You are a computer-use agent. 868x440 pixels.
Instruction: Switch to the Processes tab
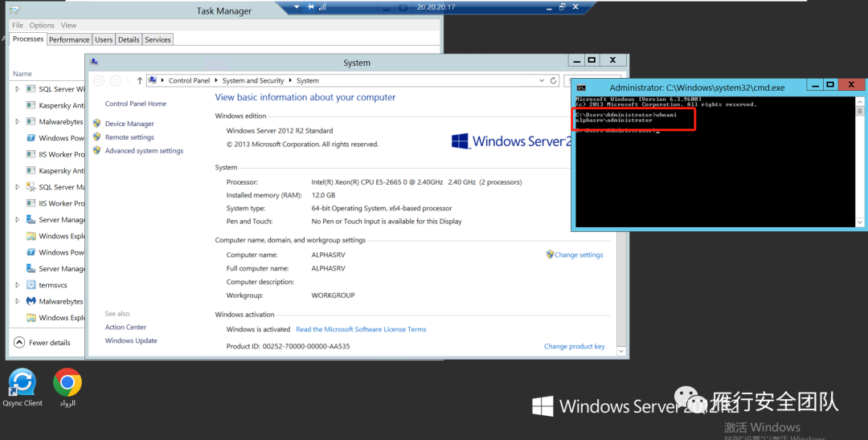coord(28,39)
